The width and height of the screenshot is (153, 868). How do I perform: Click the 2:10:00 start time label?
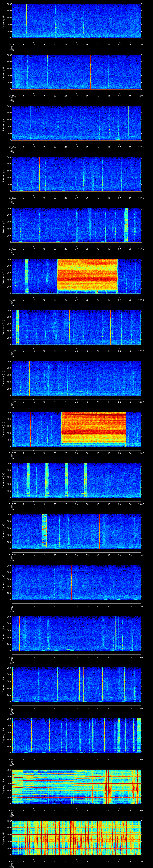click(12, 44)
